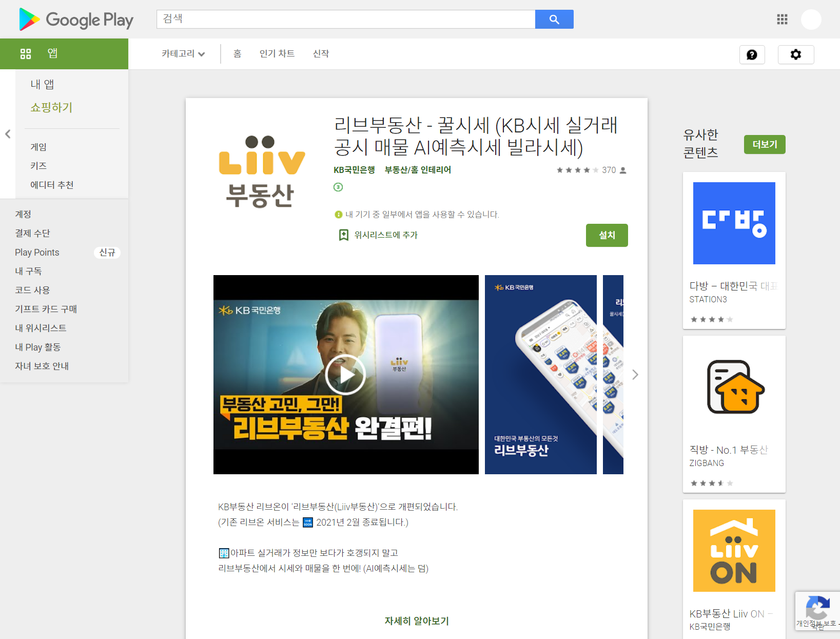Screen dimensions: 840x639
Task: Click the 앱 green header label
Action: 52,53
